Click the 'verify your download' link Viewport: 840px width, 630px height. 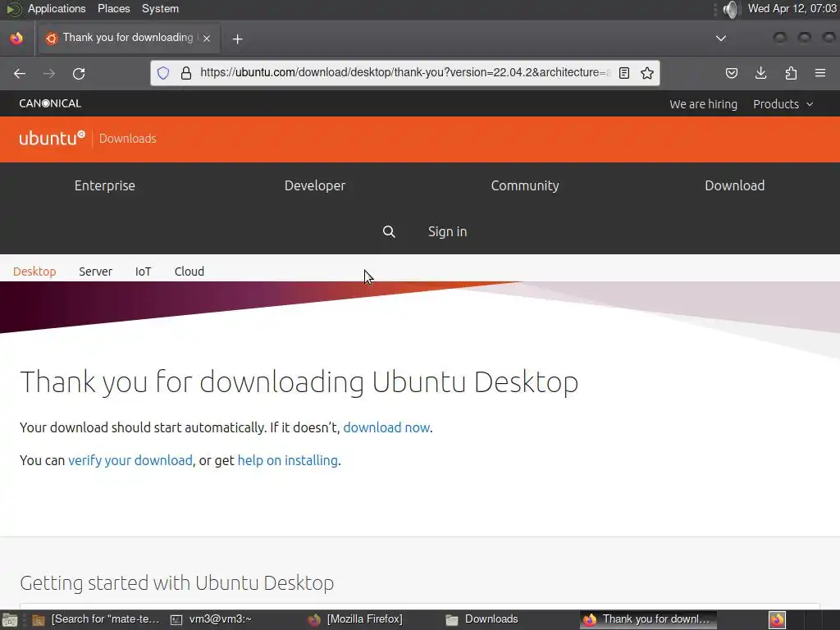pos(130,460)
